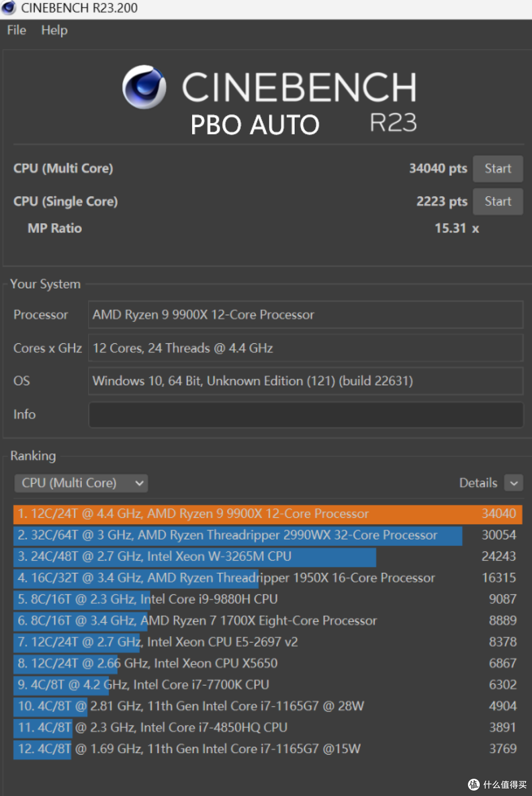Viewport: 532px width, 796px height.
Task: Click the MP Ratio value 15.31 x
Action: tap(457, 228)
